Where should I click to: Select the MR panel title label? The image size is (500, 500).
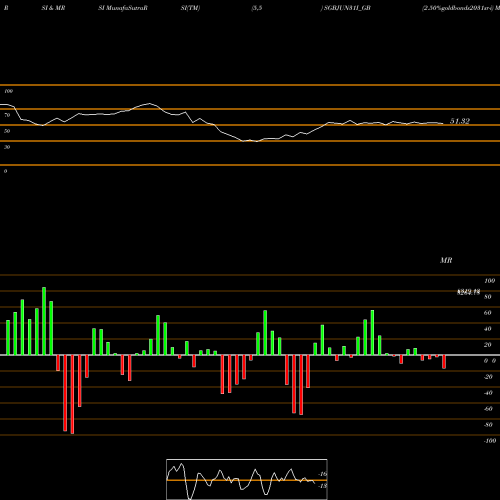446,260
